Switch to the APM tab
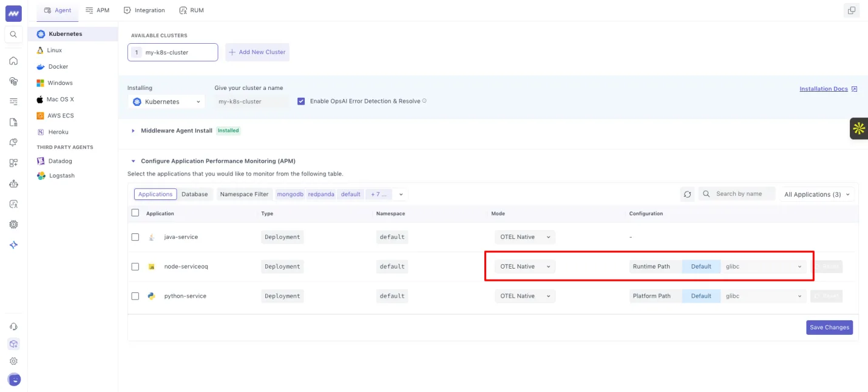The width and height of the screenshot is (868, 392). tap(98, 10)
